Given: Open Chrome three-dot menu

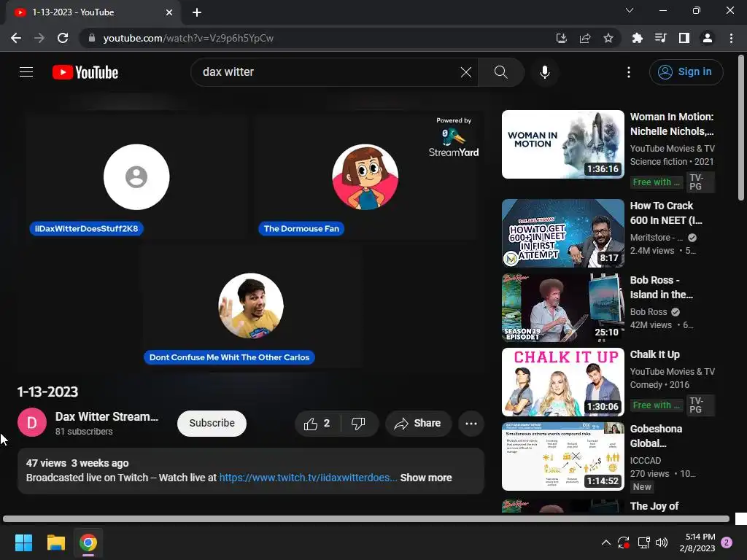Looking at the screenshot, I should 731,38.
